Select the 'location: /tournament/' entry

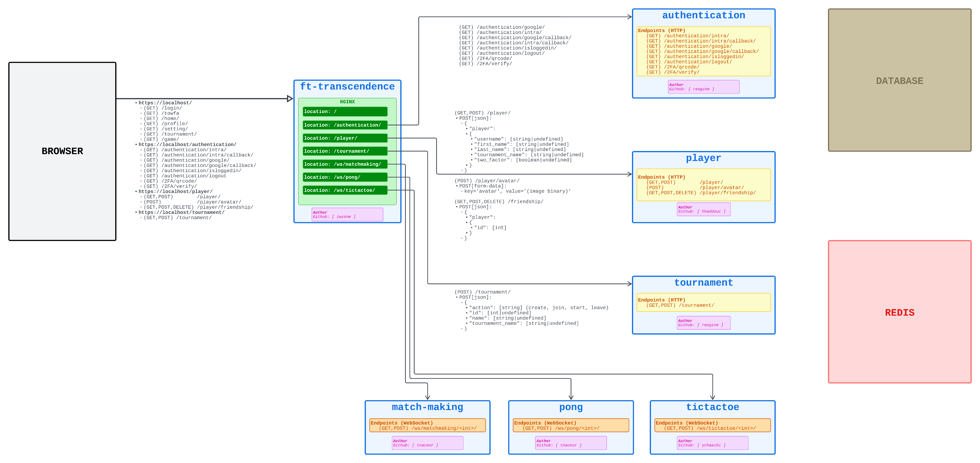pyautogui.click(x=345, y=151)
